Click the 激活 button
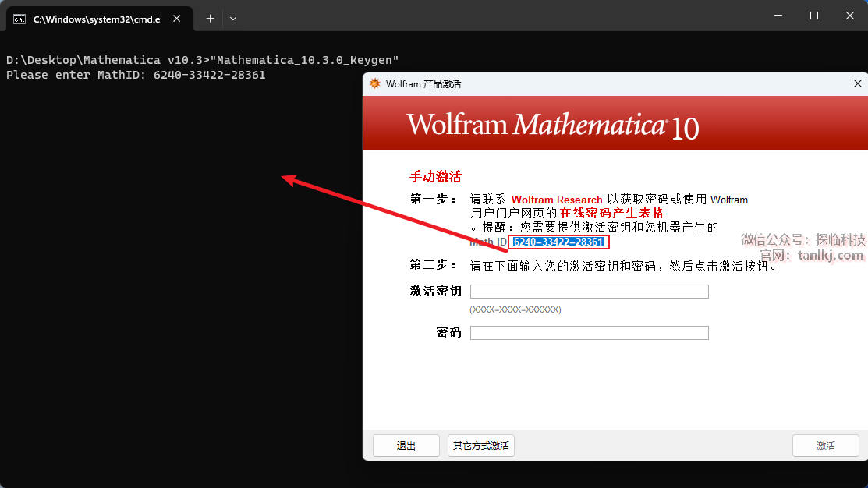868x488 pixels. (825, 445)
